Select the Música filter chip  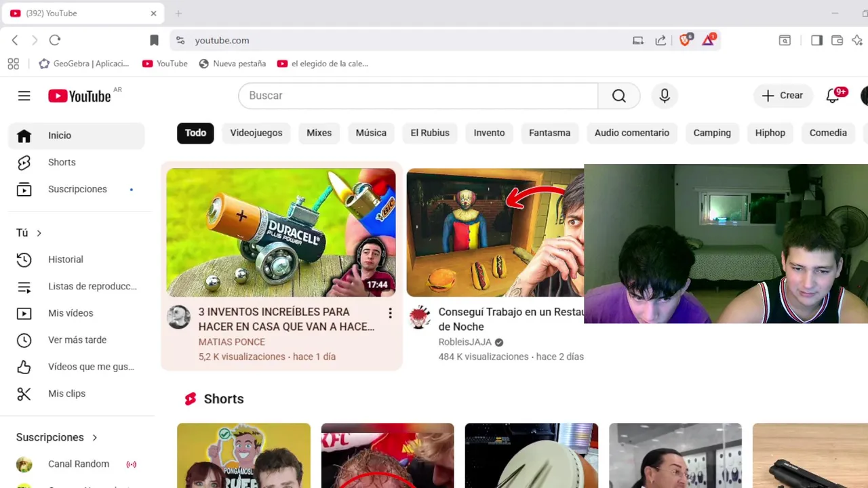coord(371,133)
